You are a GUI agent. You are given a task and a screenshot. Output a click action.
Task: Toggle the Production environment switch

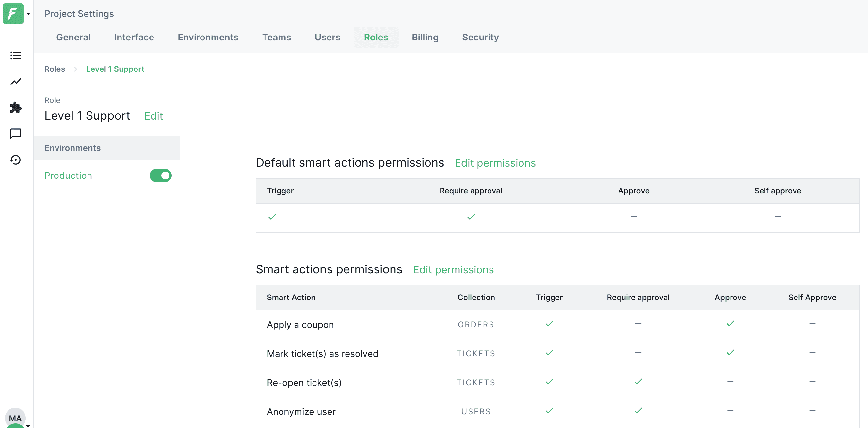[x=161, y=176]
